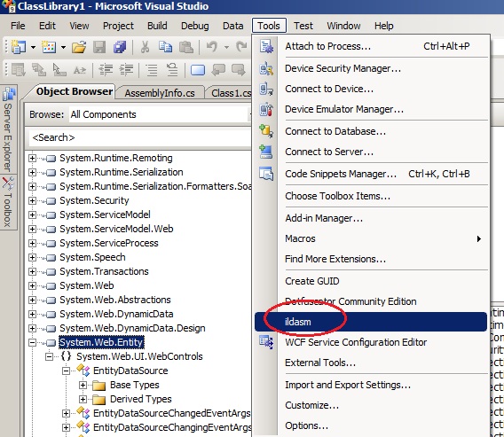This screenshot has width=504, height=437.
Task: Open the Add New Item dropdown arrow
Action: tap(63, 48)
